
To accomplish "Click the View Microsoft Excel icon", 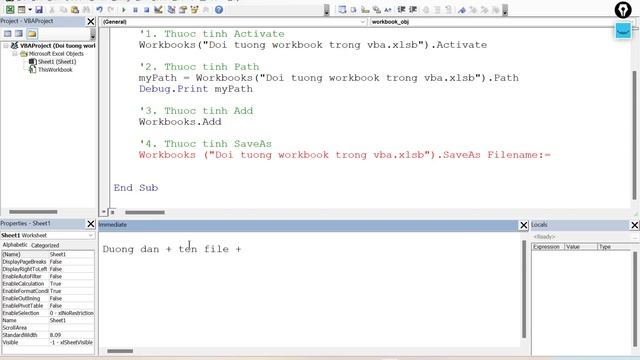I will pyautogui.click(x=10, y=9).
